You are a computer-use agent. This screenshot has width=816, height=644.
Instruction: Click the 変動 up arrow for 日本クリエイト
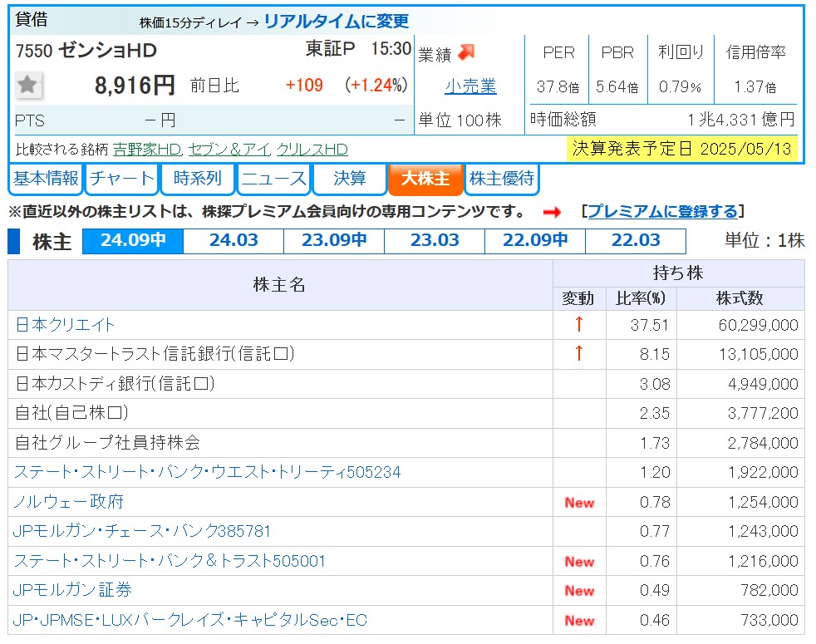[578, 324]
